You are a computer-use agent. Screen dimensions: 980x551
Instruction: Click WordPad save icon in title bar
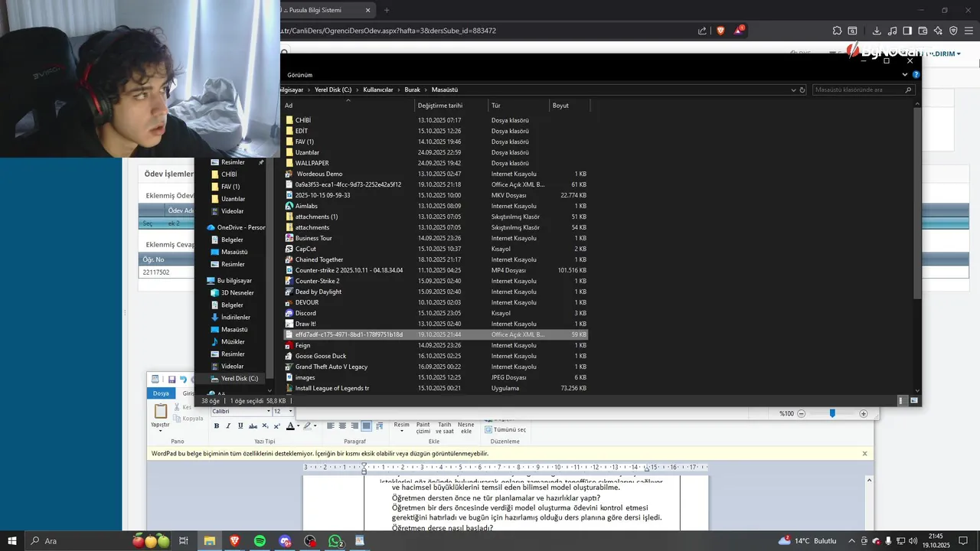click(x=171, y=380)
